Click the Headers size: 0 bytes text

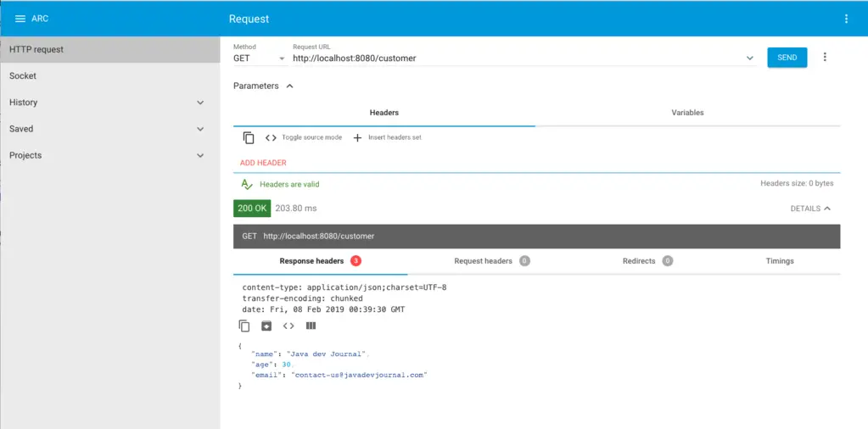797,183
